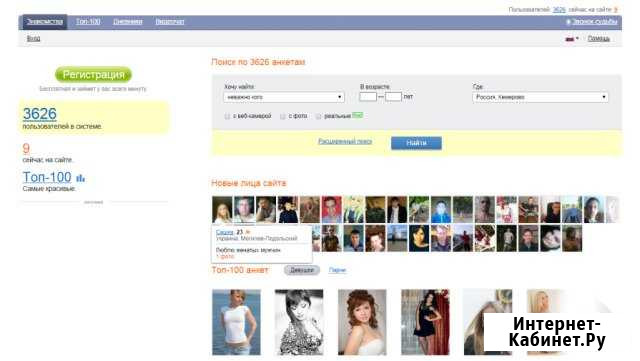
Task: Open the Топ-100 link in left sidebar
Action: pyautogui.click(x=47, y=177)
